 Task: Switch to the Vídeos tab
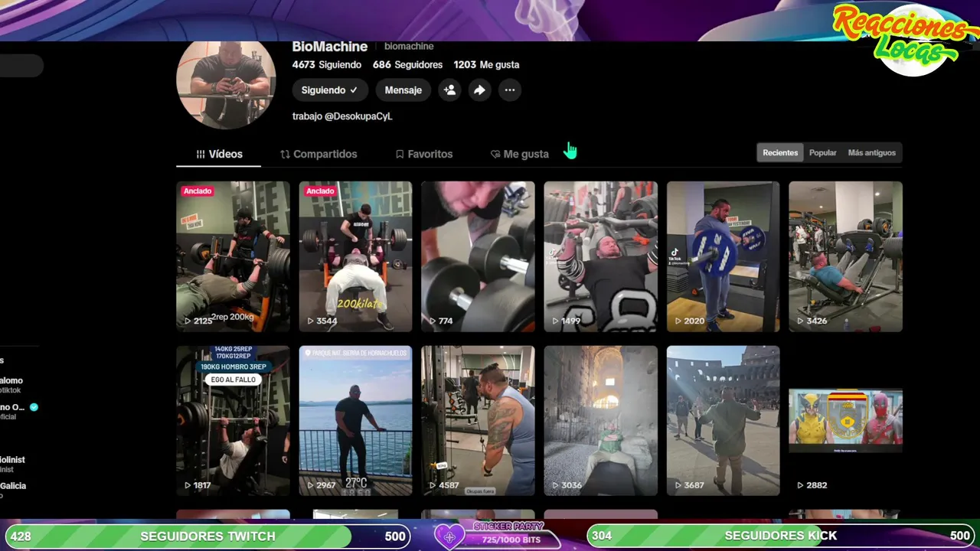tap(219, 154)
